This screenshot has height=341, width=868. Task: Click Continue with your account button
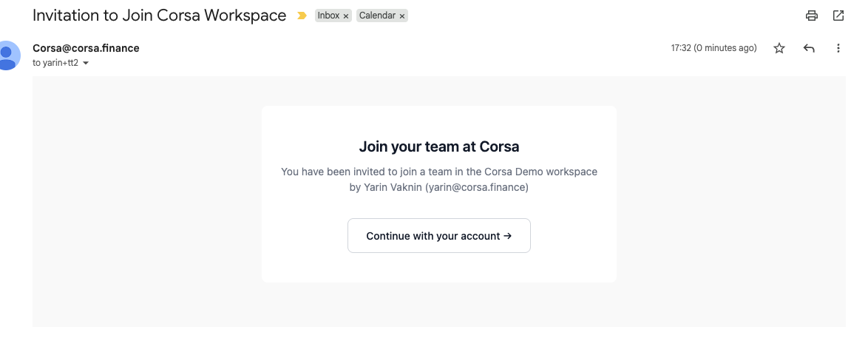click(x=439, y=236)
